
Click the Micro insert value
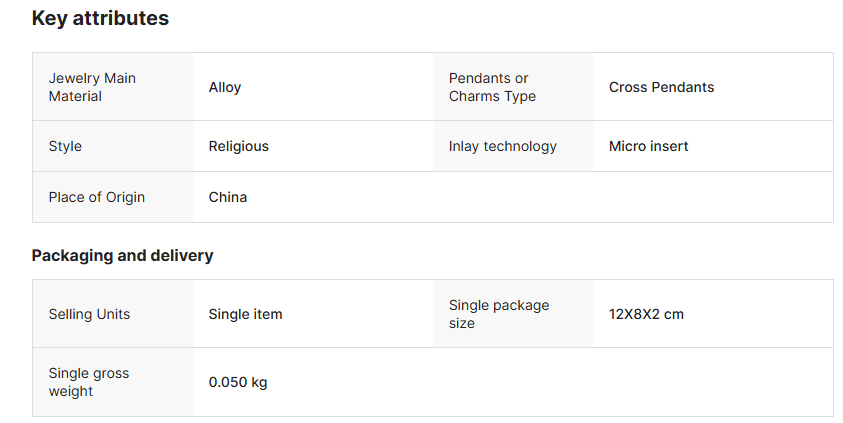[x=648, y=146]
